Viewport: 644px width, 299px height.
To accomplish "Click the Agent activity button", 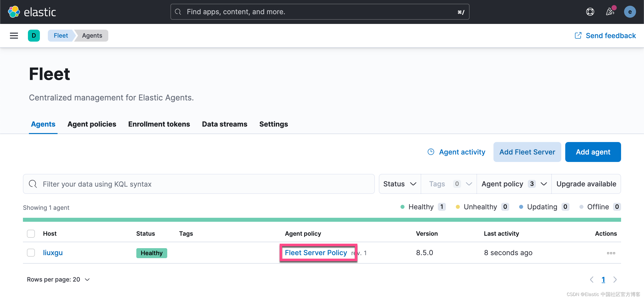I will tap(456, 152).
